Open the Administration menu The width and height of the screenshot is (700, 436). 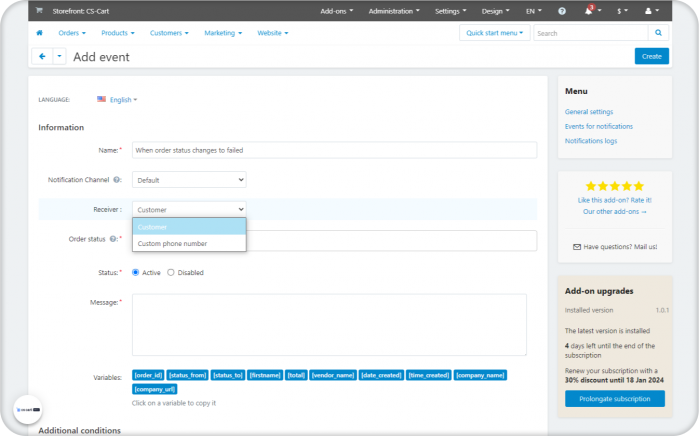tap(394, 11)
